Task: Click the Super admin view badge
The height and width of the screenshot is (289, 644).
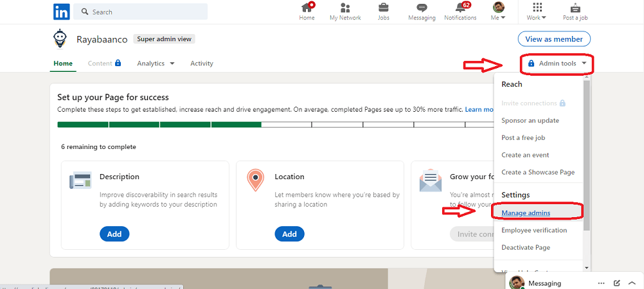Action: click(x=165, y=39)
